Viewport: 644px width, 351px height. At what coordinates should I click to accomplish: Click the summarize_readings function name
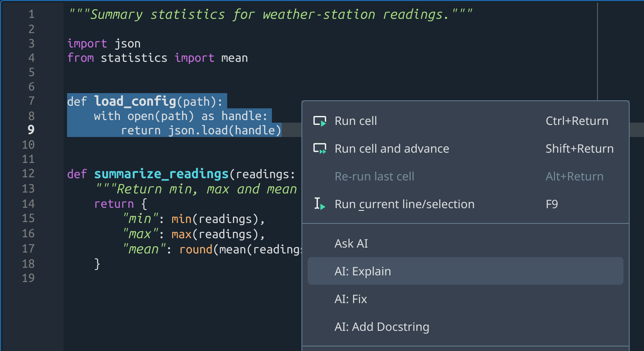point(161,174)
